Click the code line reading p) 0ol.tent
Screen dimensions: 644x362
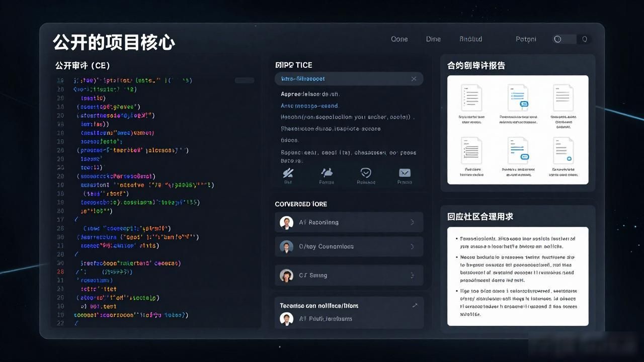[98, 306]
